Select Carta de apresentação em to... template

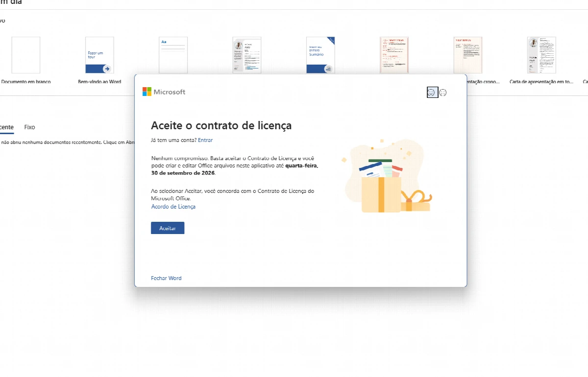coord(541,55)
